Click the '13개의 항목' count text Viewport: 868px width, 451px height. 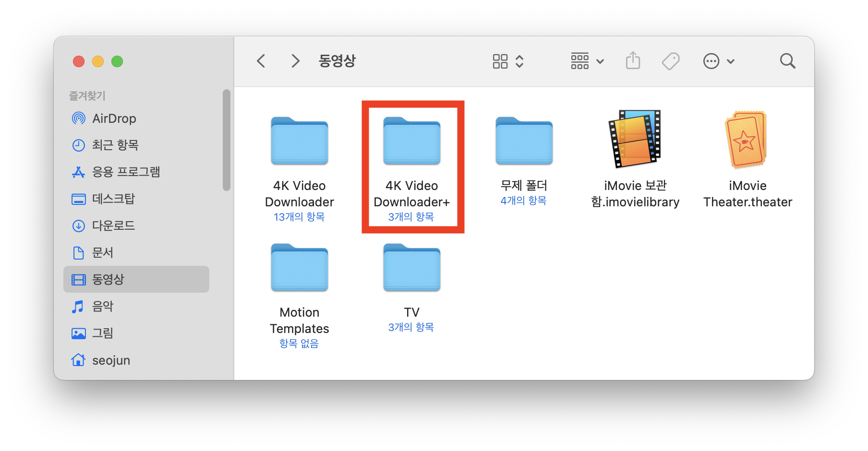point(299,217)
